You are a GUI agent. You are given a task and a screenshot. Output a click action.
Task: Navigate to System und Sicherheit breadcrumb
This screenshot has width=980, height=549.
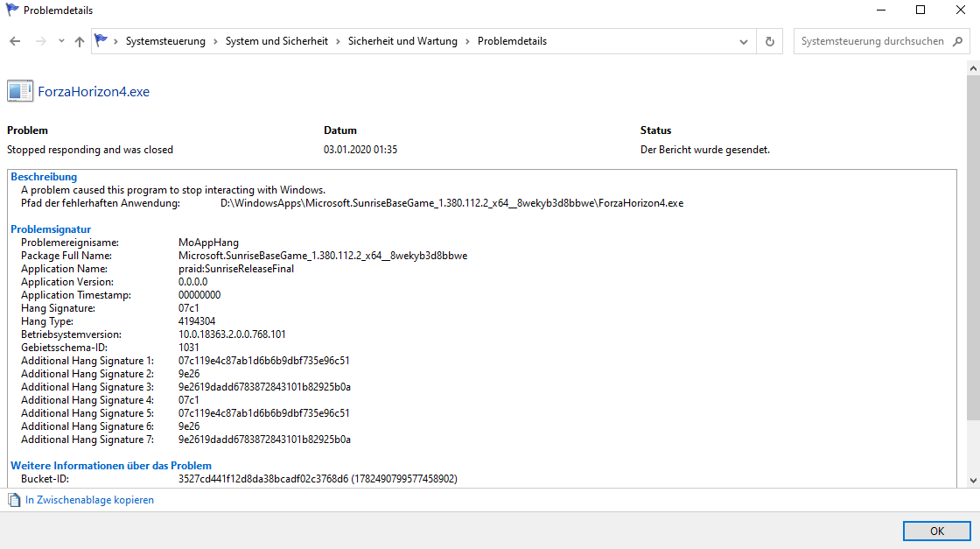(x=276, y=41)
